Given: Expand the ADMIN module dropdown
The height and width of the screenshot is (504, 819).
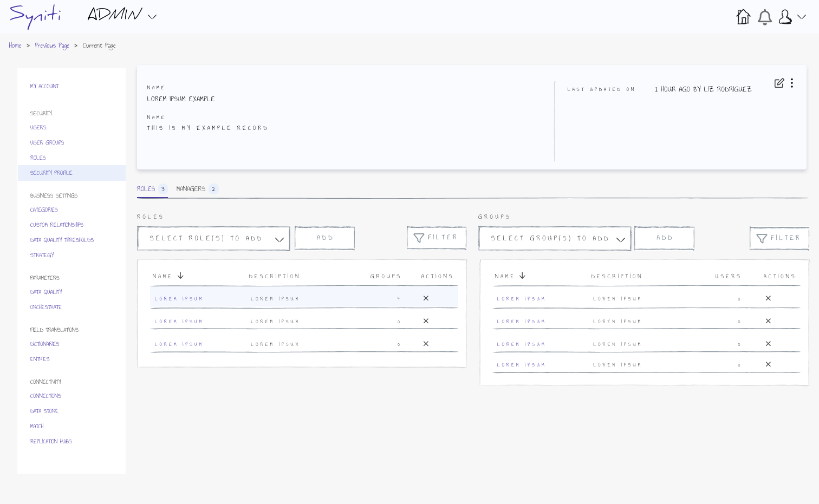Looking at the screenshot, I should 152,17.
